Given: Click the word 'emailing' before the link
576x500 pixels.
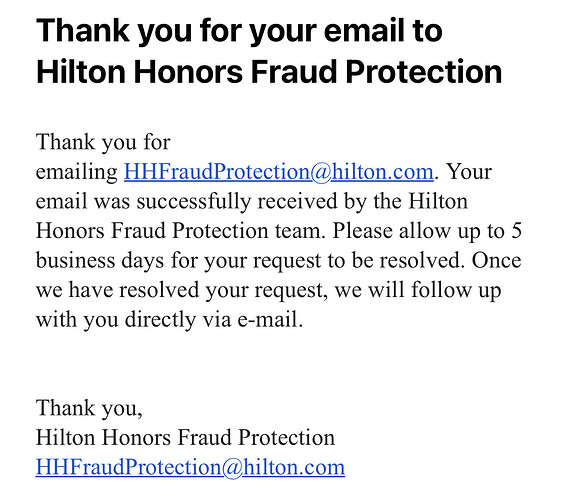Looking at the screenshot, I should 77,173.
